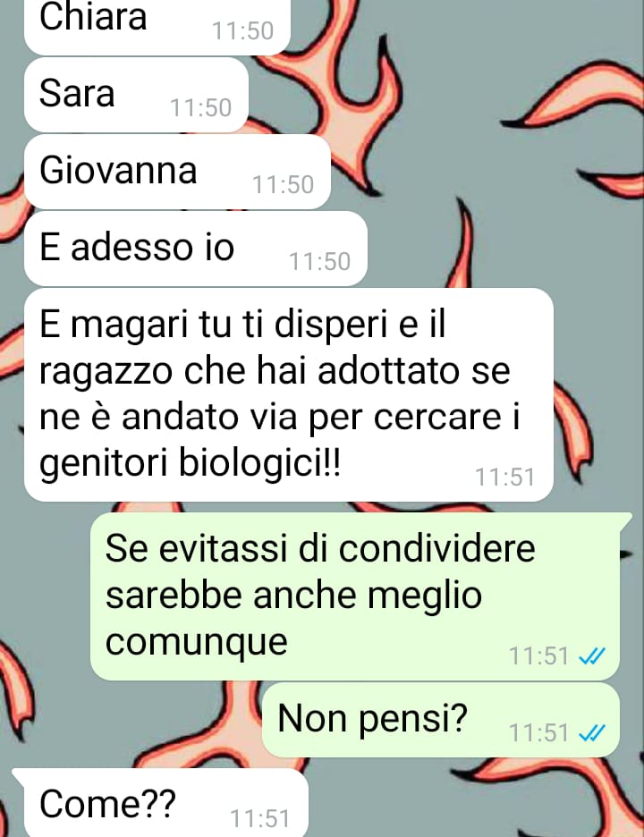
Task: Tap the 'Giovanna' message bubble
Action: tap(177, 172)
